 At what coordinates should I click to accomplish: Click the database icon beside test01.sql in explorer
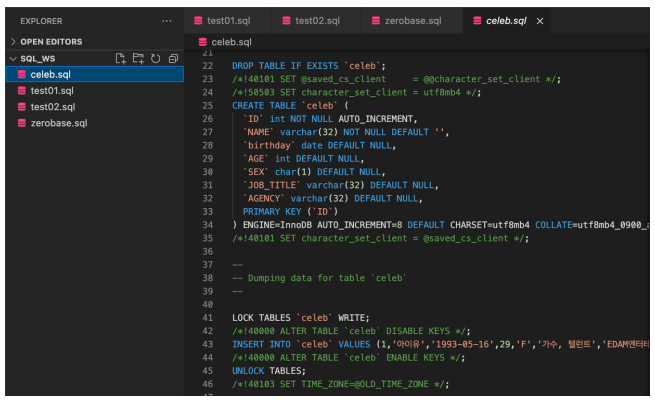tap(22, 91)
